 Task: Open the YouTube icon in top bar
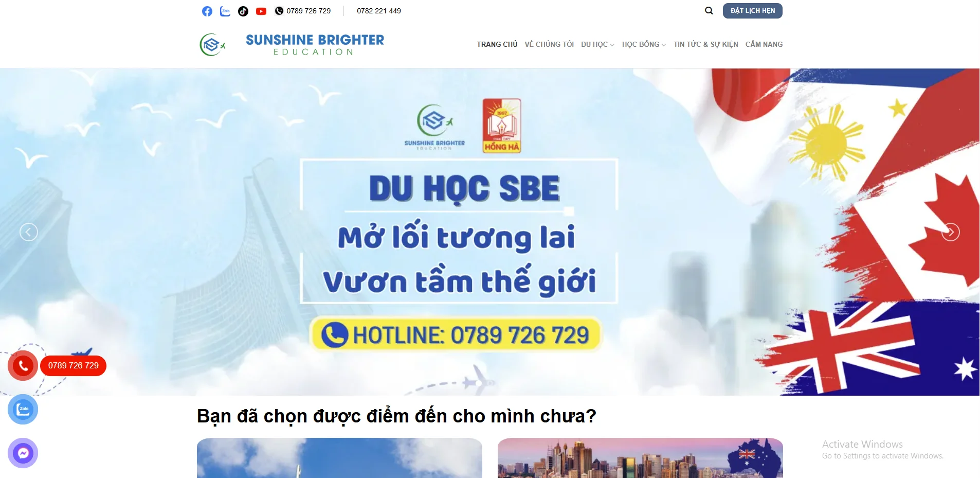tap(261, 11)
